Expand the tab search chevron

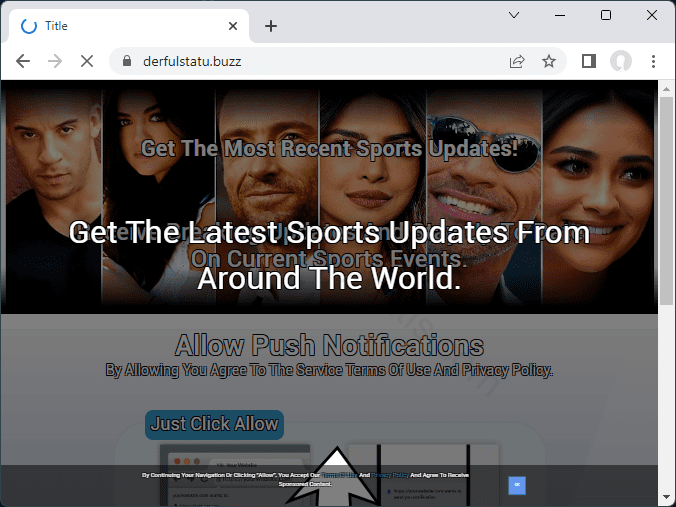514,15
